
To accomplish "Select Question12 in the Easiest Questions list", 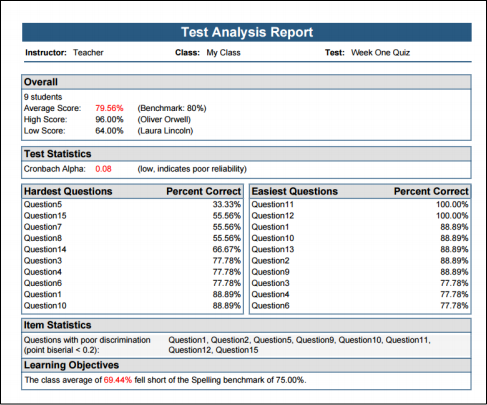I will pyautogui.click(x=273, y=216).
